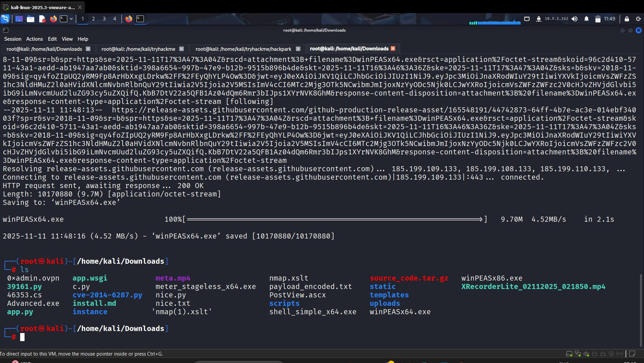Open the file manager launcher
644x363 pixels.
pos(31,19)
